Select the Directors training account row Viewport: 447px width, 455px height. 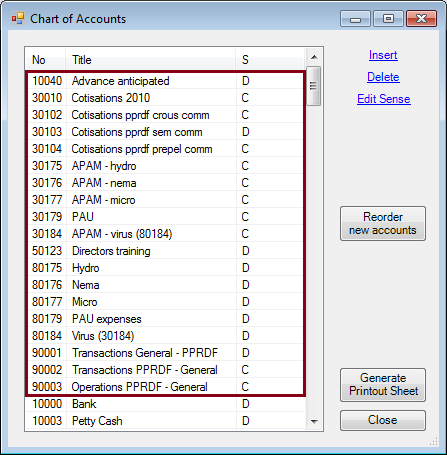[x=166, y=251]
